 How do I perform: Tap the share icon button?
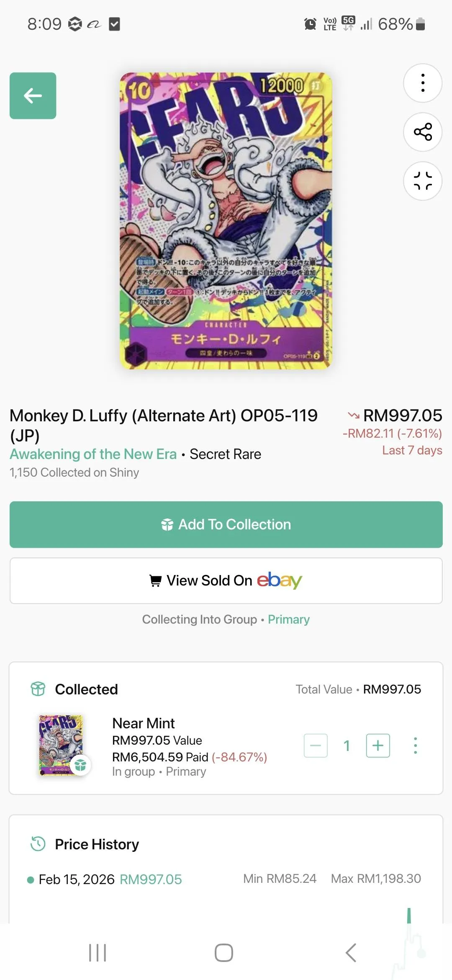(423, 132)
